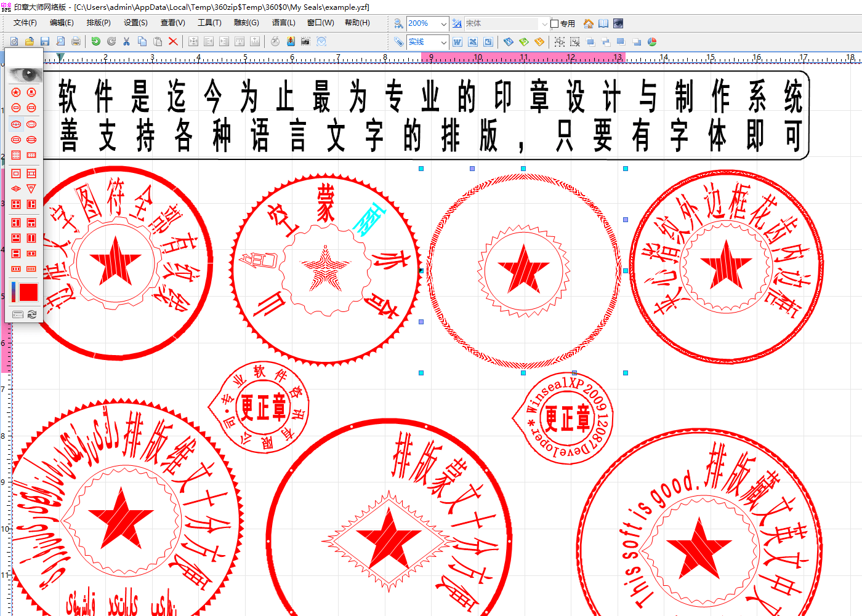The image size is (862, 616).
Task: Click the pie chart icon
Action: [x=652, y=42]
